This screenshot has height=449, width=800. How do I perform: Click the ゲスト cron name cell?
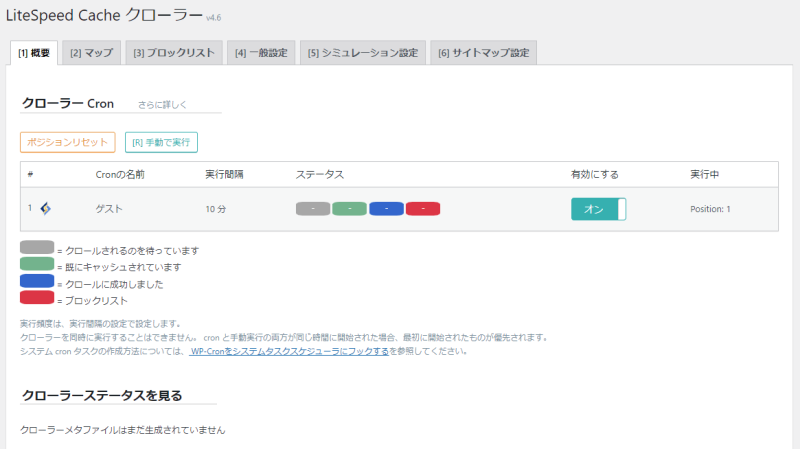[x=109, y=209]
